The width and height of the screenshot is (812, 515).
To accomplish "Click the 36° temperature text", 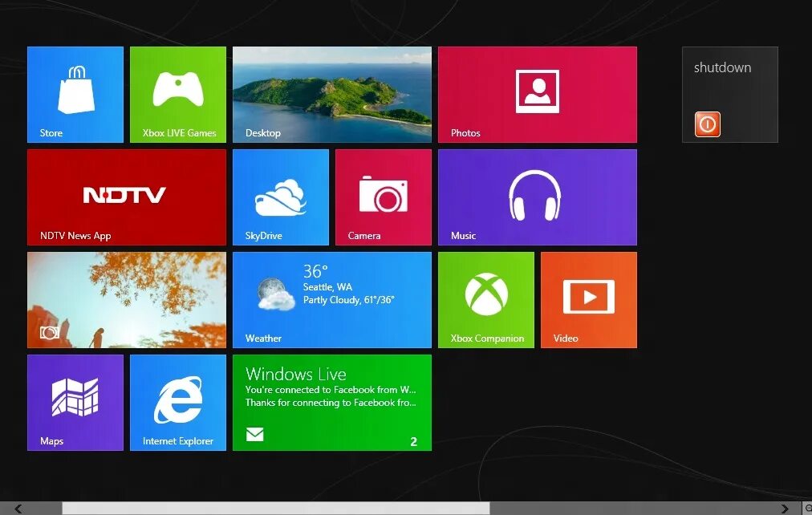I will pos(315,271).
